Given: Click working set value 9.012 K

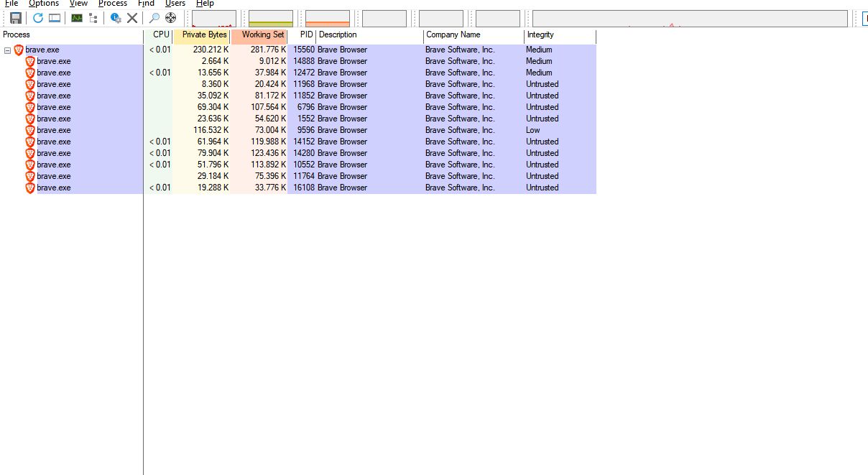Looking at the screenshot, I should (272, 61).
